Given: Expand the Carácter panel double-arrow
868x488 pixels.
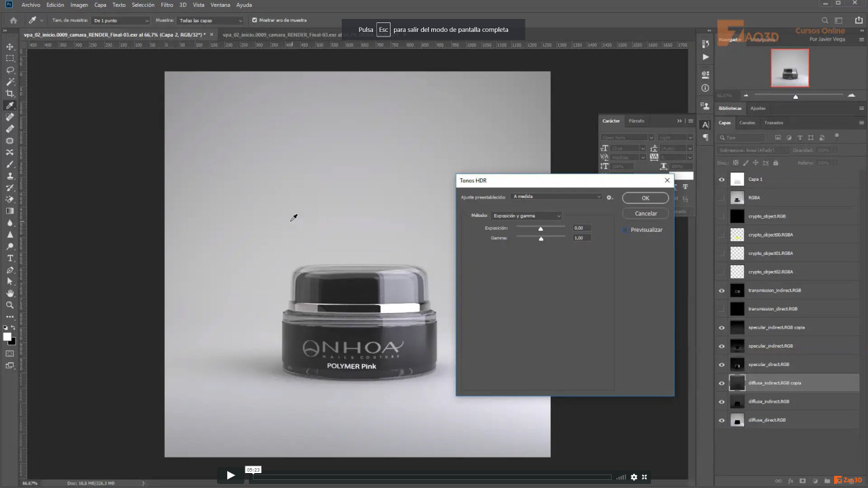Looking at the screenshot, I should [679, 121].
